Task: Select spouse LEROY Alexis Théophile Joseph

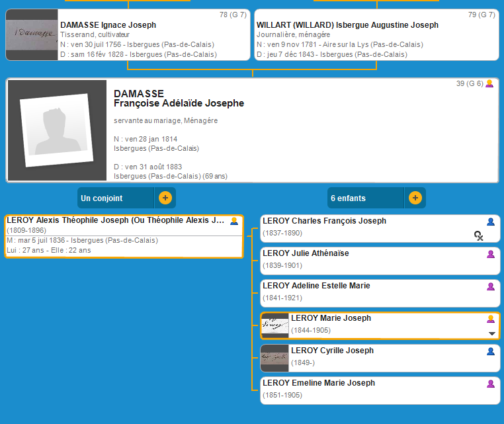Action: [116, 220]
